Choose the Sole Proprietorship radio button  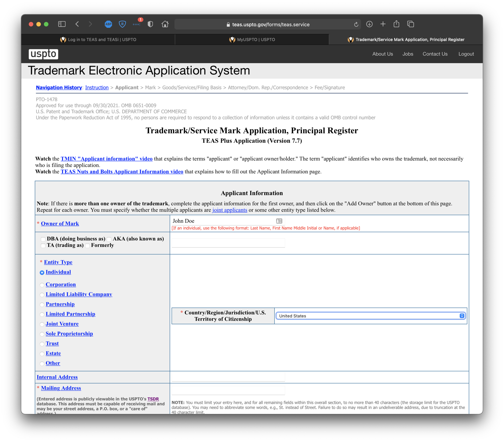pyautogui.click(x=42, y=334)
